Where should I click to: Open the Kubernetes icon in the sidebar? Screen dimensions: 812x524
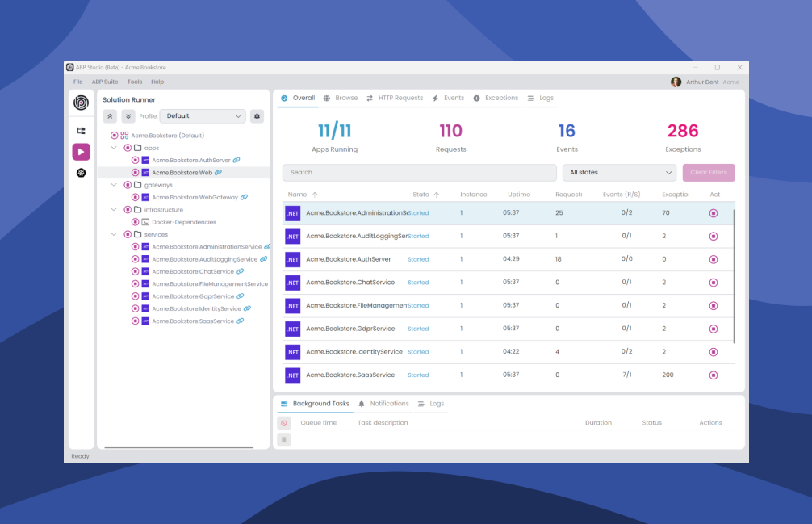click(80, 172)
